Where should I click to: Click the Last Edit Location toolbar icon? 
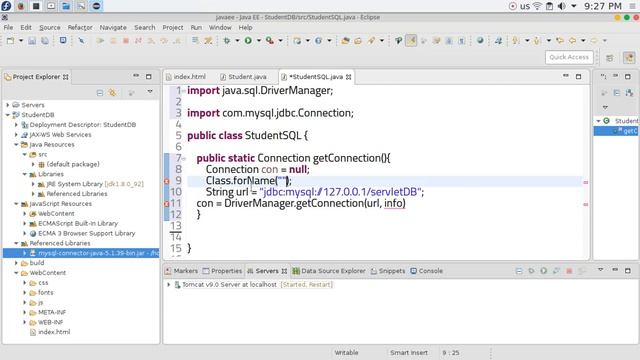click(560, 40)
